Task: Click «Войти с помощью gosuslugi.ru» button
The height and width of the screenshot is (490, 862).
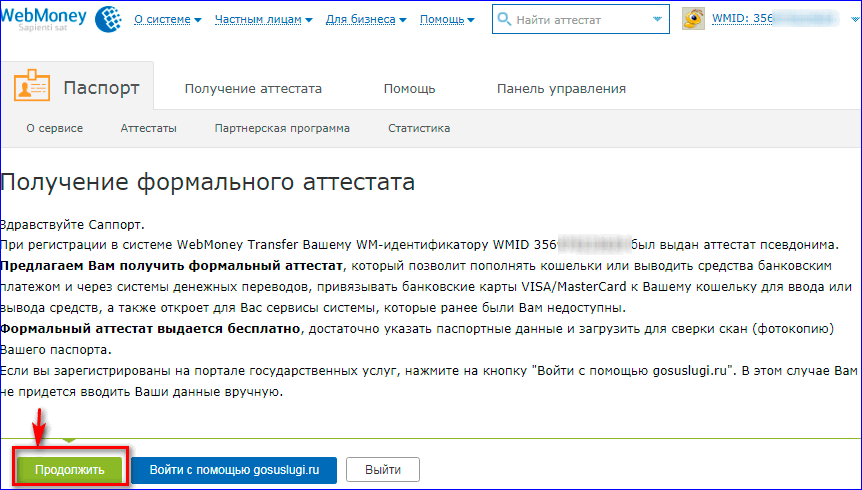Action: click(x=234, y=469)
